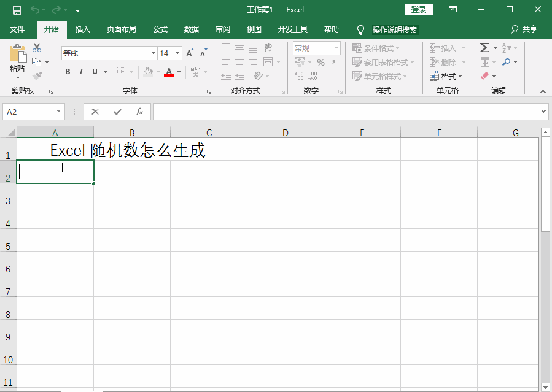Click the Name Box showing A2

pos(34,112)
